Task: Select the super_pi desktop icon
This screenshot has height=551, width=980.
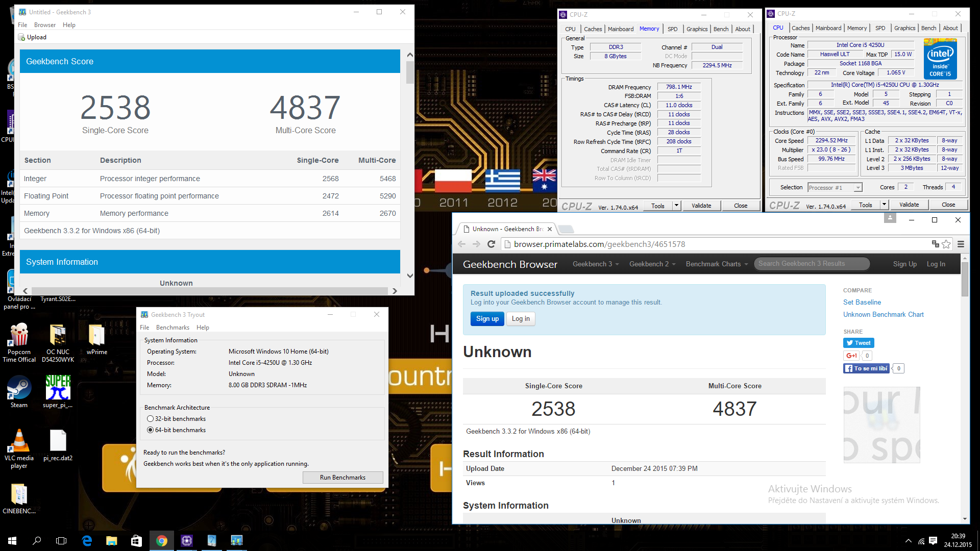Action: pyautogui.click(x=58, y=392)
